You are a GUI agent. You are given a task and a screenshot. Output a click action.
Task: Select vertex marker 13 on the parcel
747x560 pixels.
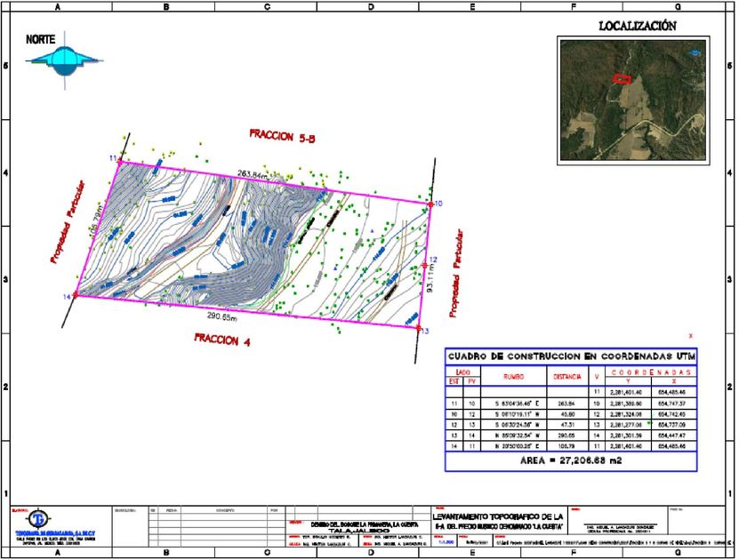(x=418, y=327)
